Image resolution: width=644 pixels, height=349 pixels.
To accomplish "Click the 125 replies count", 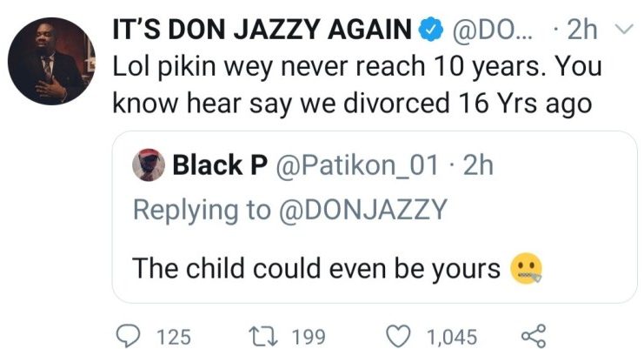I will tap(175, 335).
